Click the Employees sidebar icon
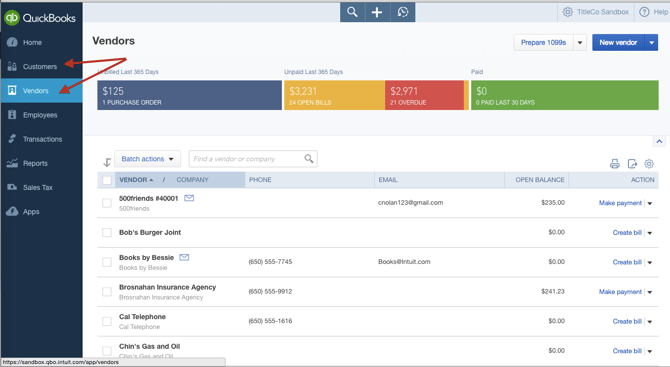Image resolution: width=670 pixels, height=367 pixels. 12,115
